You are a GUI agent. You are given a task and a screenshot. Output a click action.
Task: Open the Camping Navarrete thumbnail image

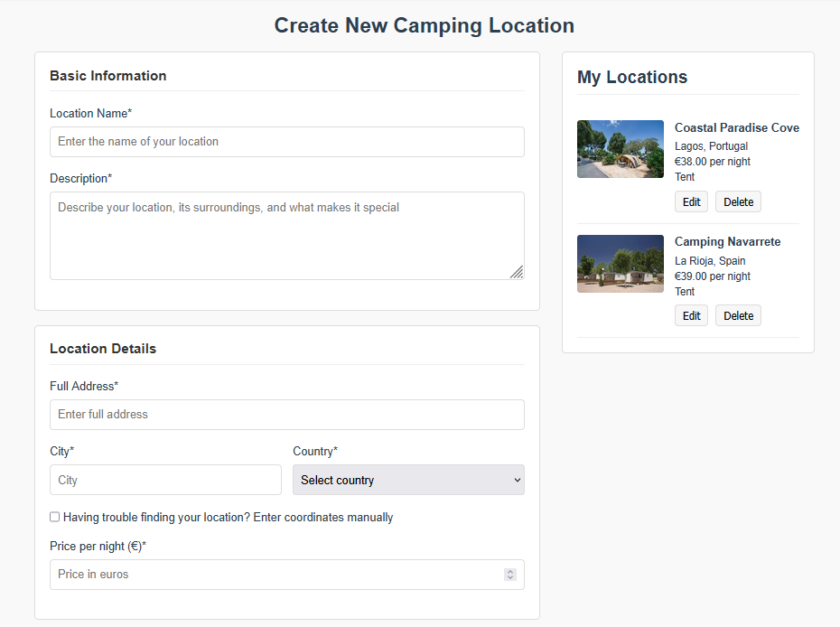621,264
